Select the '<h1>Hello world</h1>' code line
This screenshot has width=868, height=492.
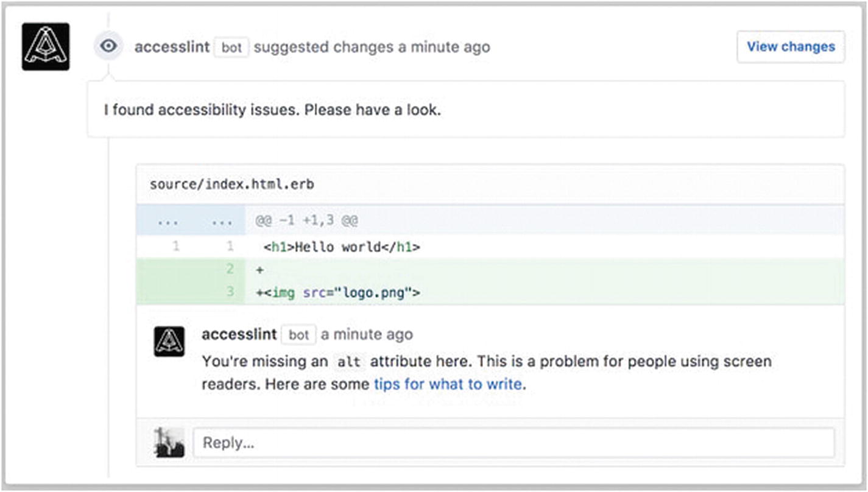click(x=342, y=247)
